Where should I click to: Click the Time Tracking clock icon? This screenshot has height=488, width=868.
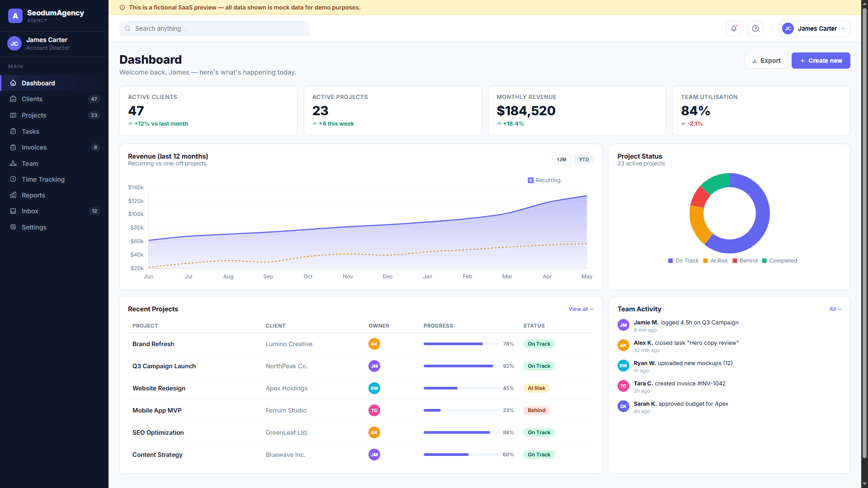tap(13, 179)
